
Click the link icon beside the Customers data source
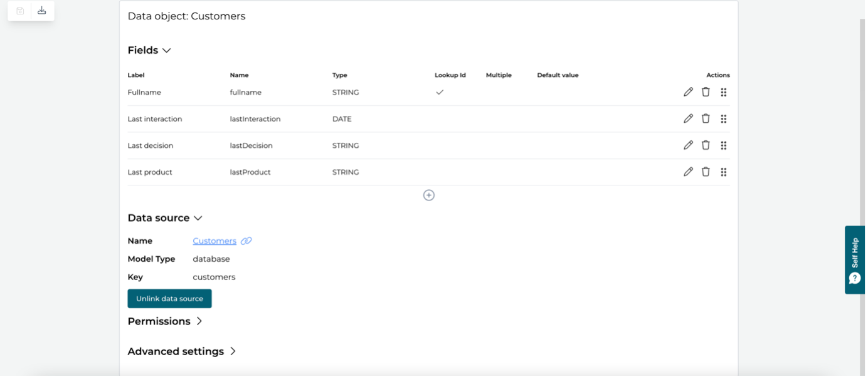(x=245, y=241)
